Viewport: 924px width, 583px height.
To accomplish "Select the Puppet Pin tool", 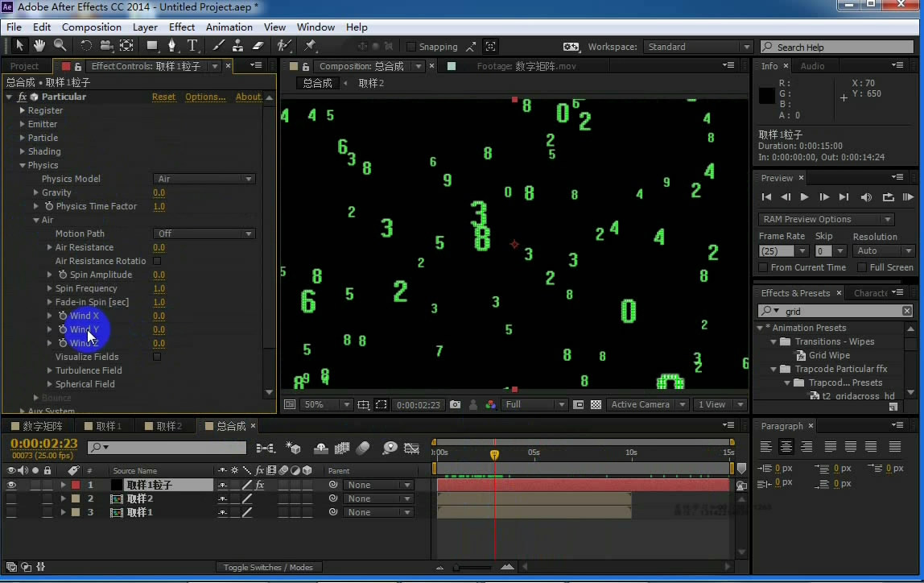I will pyautogui.click(x=310, y=45).
